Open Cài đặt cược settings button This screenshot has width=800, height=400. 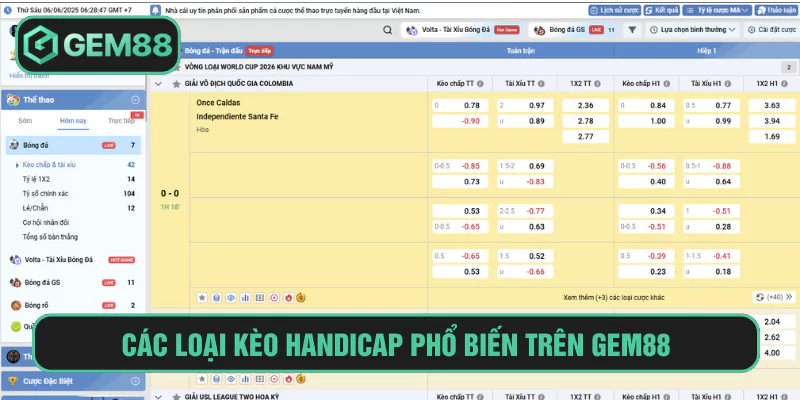click(x=772, y=30)
